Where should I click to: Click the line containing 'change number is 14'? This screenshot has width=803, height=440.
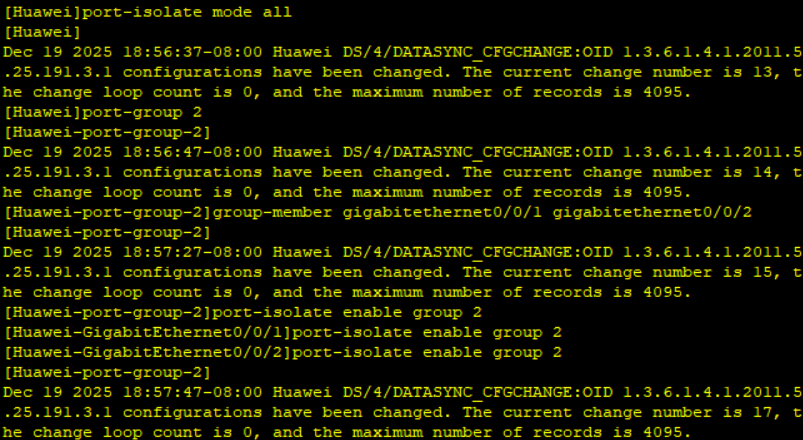pos(402,172)
